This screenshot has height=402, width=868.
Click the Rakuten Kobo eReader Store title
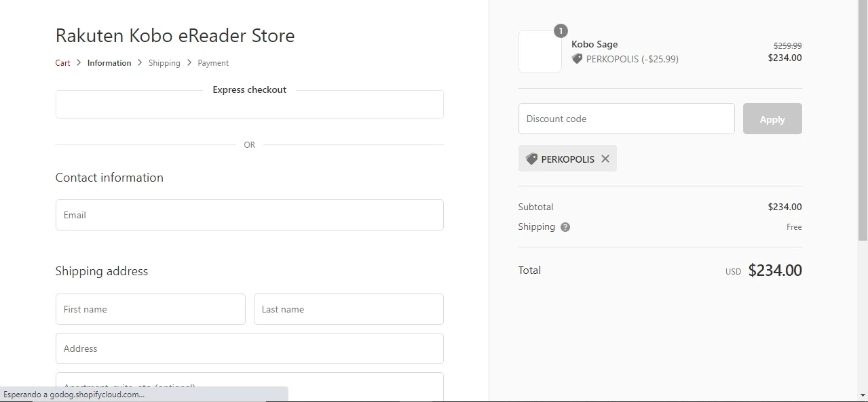tap(175, 35)
